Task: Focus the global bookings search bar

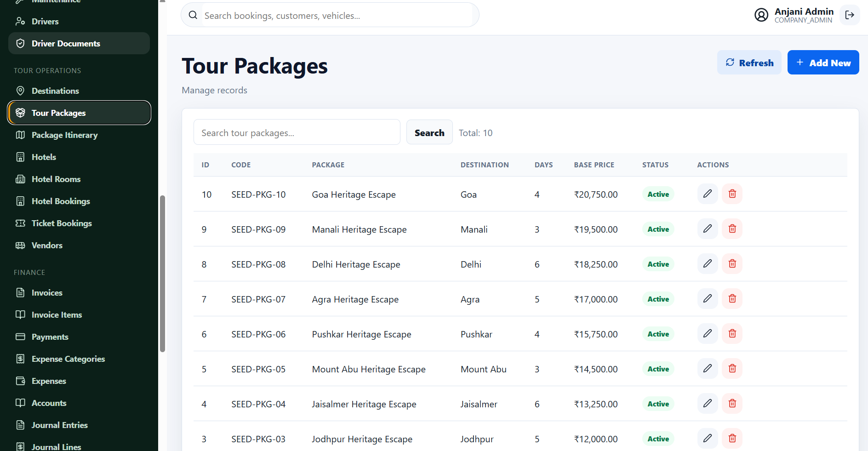Action: (330, 15)
